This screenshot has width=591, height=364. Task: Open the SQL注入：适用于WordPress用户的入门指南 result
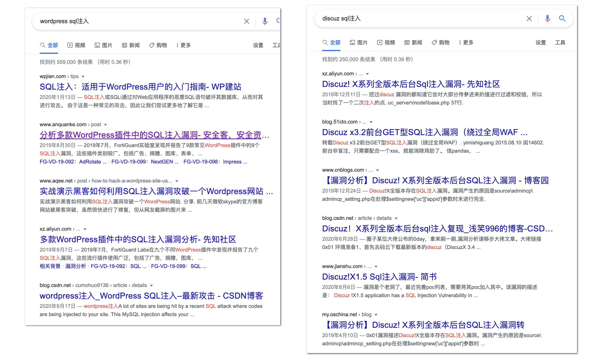pyautogui.click(x=140, y=87)
